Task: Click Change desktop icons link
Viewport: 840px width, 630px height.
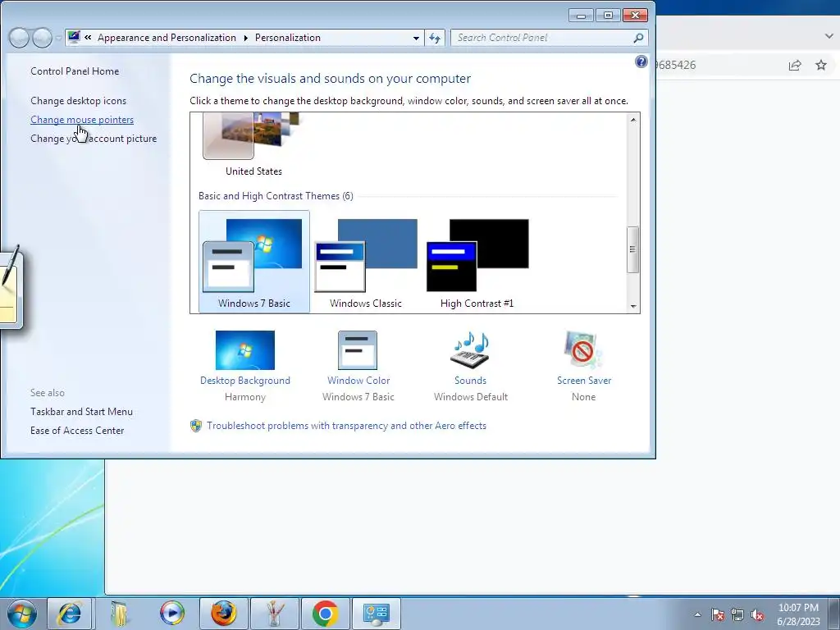Action: tap(78, 101)
